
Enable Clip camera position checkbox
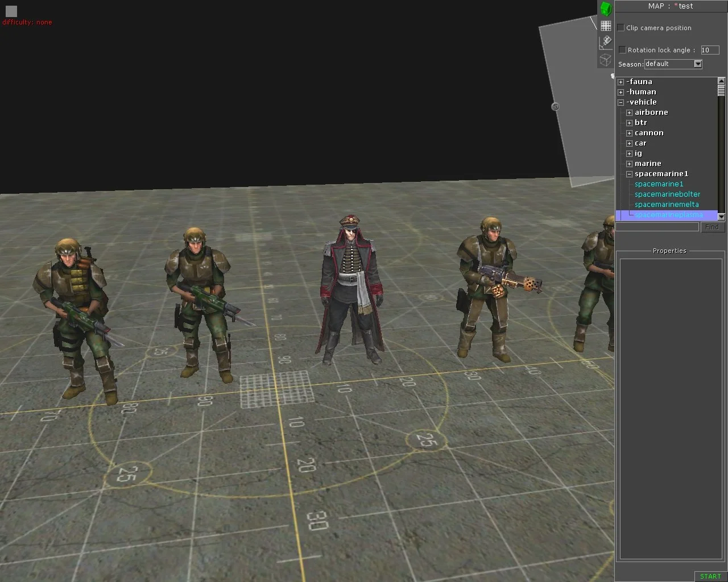(621, 27)
